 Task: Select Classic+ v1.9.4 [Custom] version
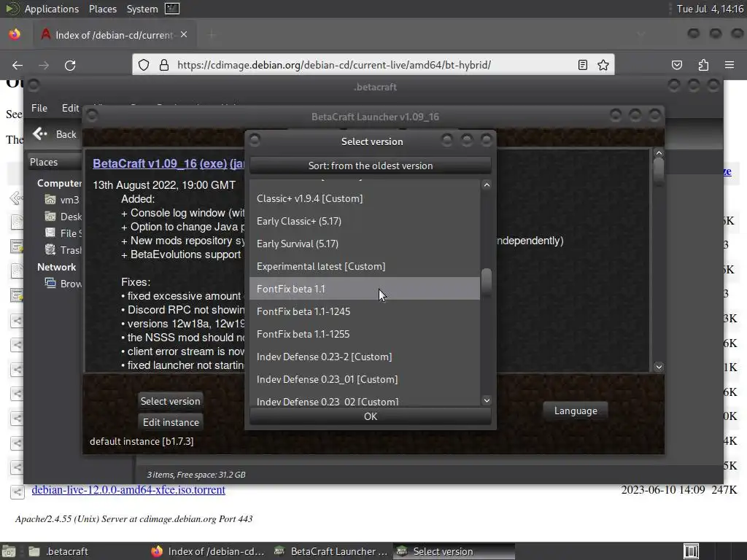click(365, 198)
